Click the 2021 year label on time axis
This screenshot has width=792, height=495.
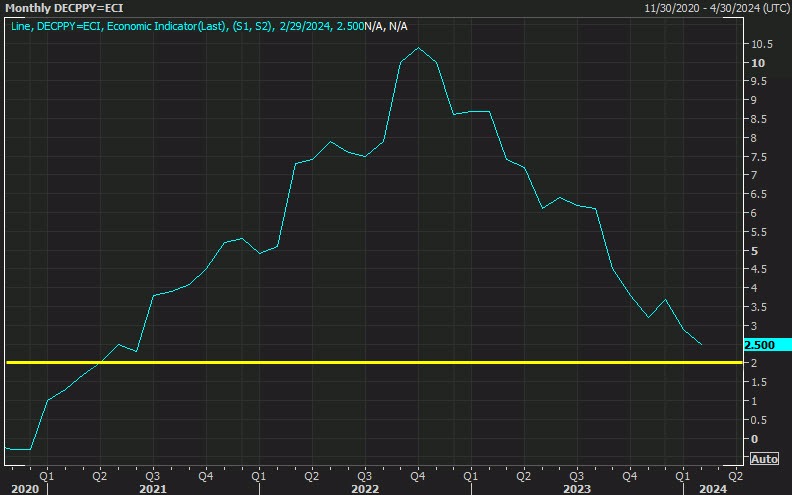[x=152, y=489]
